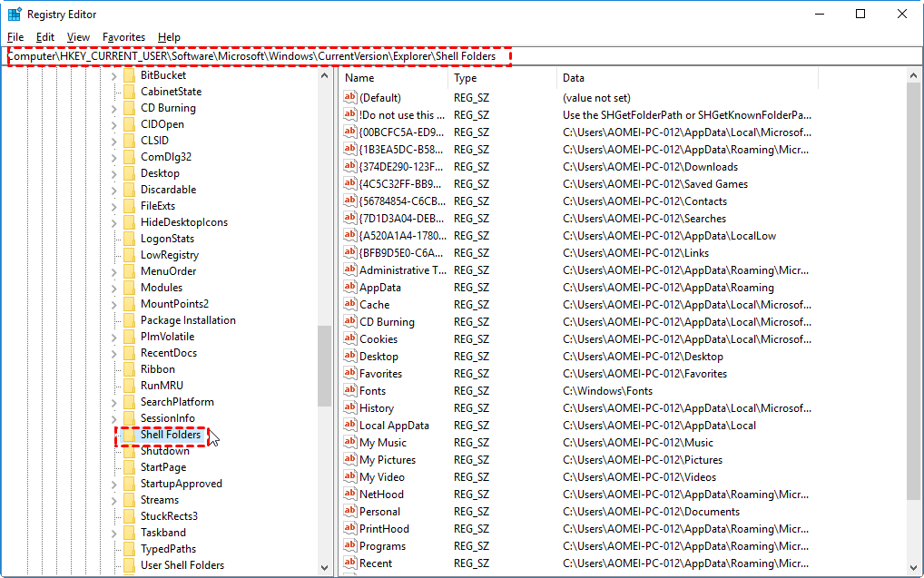Click the ab icon beside the Cache value

click(350, 304)
